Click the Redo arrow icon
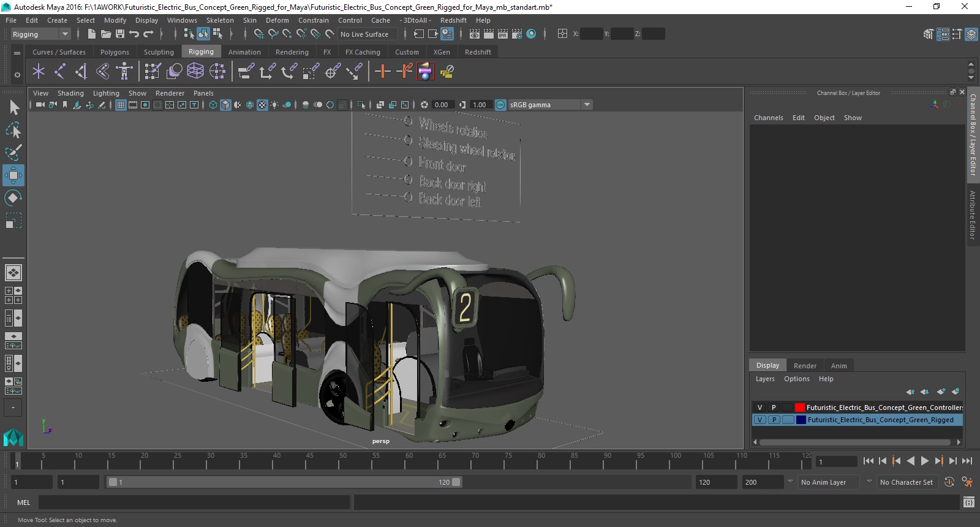Image resolution: width=980 pixels, height=527 pixels. 148,34
